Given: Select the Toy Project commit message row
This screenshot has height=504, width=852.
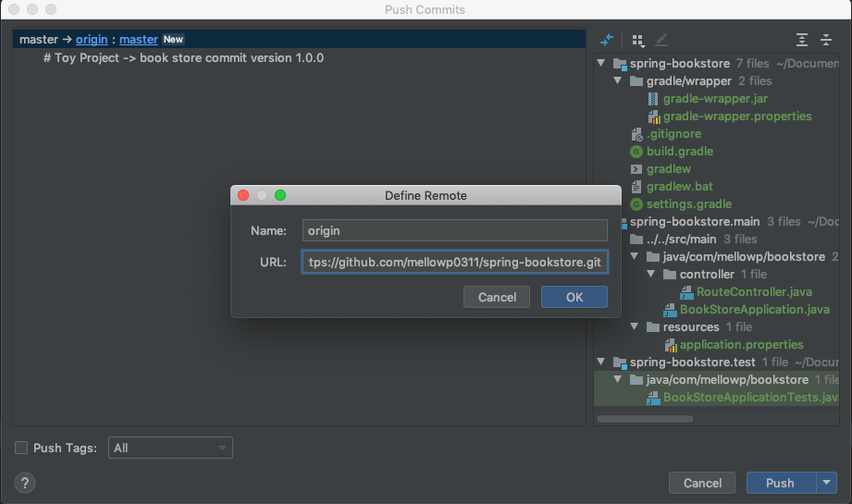Looking at the screenshot, I should [x=299, y=57].
